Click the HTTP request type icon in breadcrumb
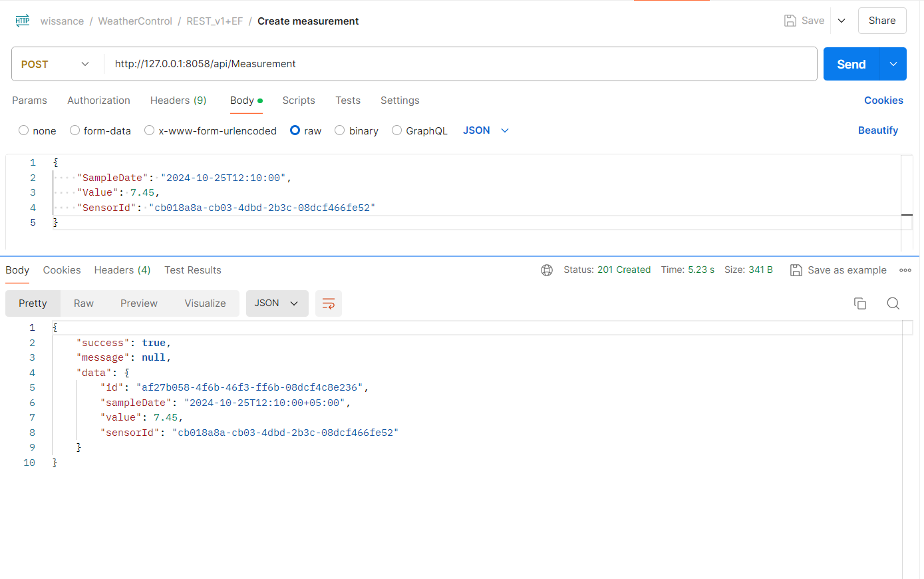 (22, 20)
